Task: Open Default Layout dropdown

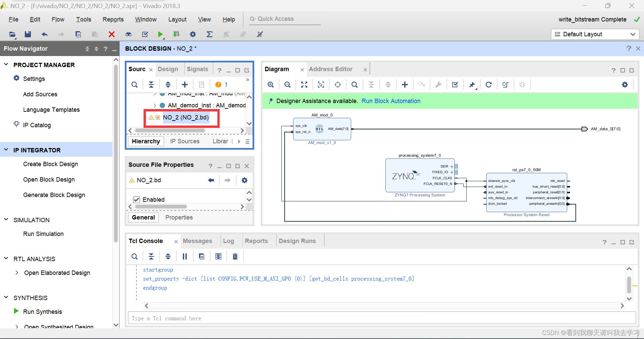Action: coord(595,34)
